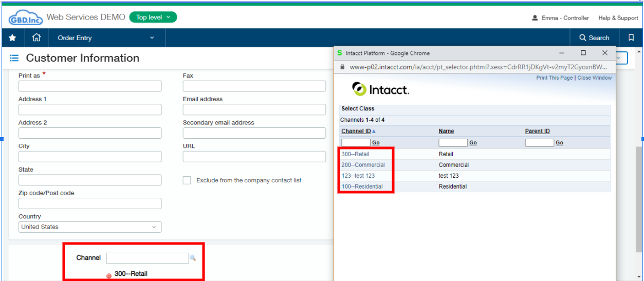This screenshot has width=644, height=281.
Task: Click the URL input field
Action: pos(254,157)
